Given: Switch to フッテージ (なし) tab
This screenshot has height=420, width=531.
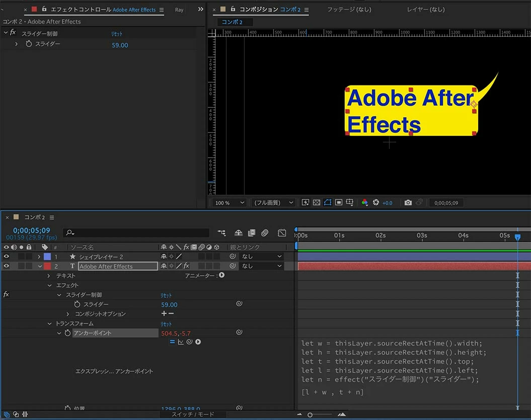Looking at the screenshot, I should (349, 9).
